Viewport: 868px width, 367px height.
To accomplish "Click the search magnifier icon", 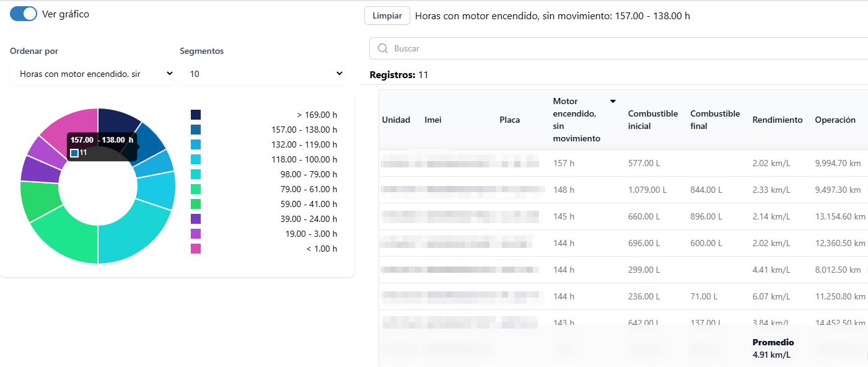I will [383, 48].
